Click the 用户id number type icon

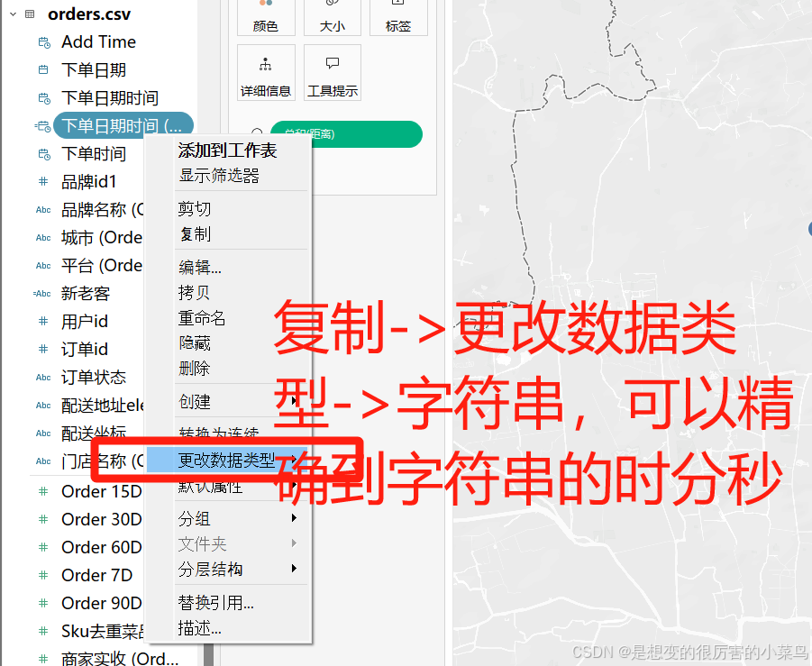43,321
